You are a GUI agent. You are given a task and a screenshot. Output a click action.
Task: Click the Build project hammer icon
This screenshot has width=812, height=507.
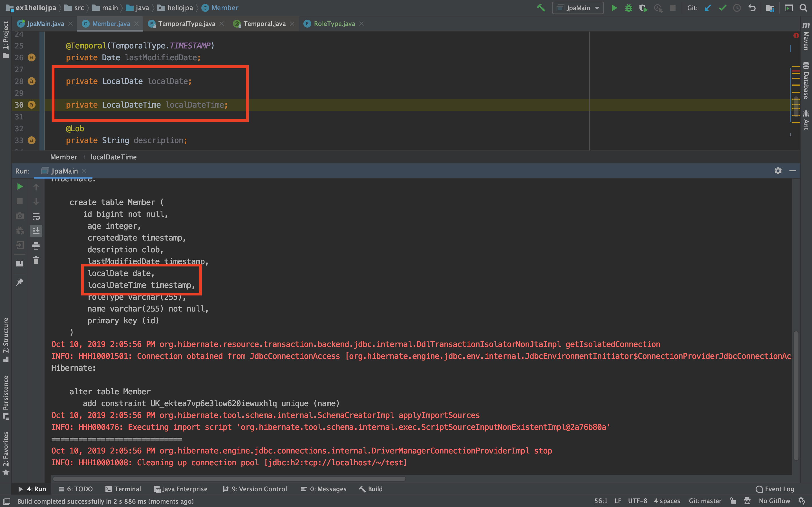click(x=541, y=8)
